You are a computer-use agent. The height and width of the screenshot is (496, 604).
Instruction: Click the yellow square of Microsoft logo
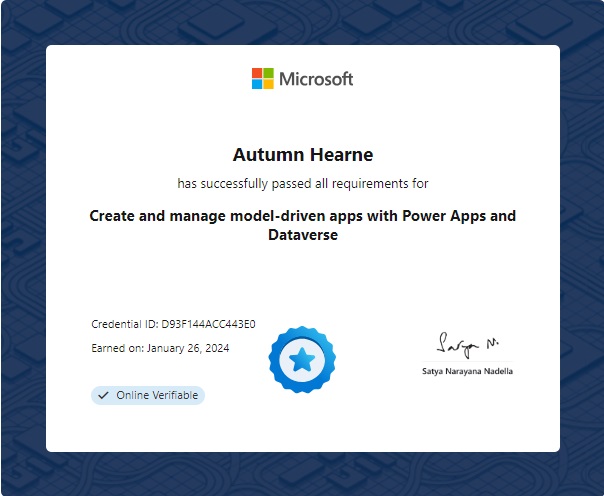coord(269,85)
